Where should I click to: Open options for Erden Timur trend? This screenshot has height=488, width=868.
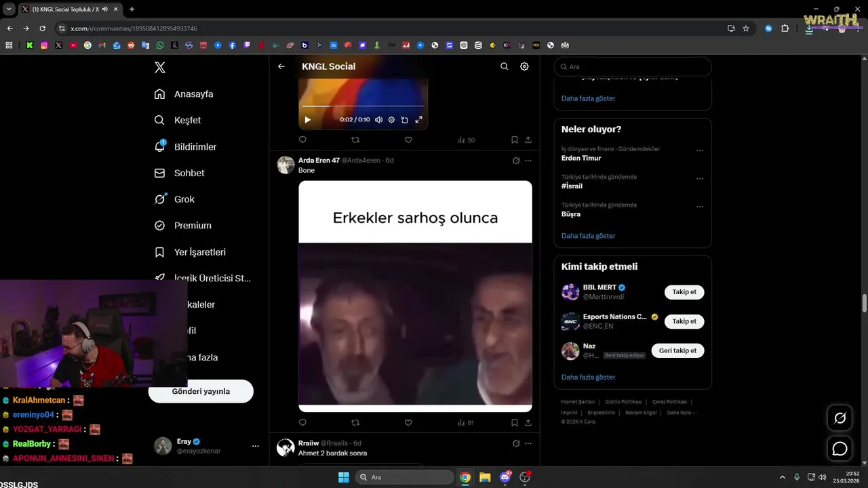[700, 150]
